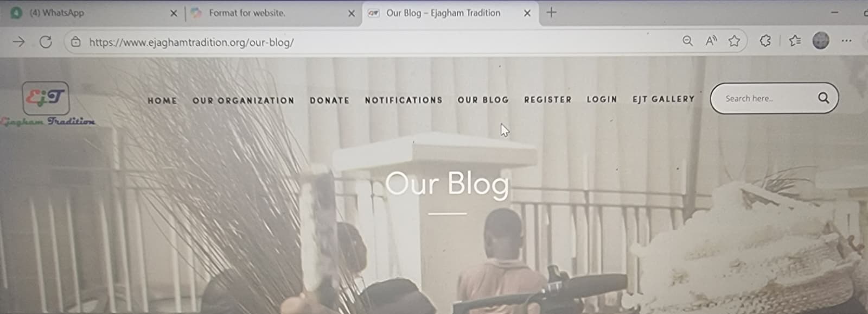Open the zoom magnifier icon in address bar
This screenshot has width=868, height=314.
687,41
